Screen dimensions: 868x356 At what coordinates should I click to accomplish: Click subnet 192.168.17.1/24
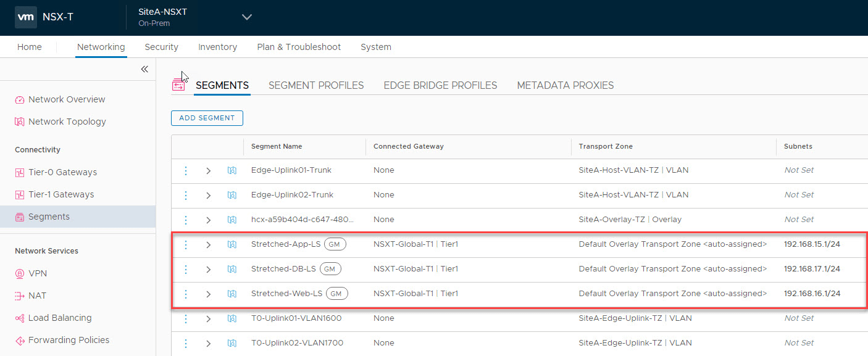coord(812,269)
